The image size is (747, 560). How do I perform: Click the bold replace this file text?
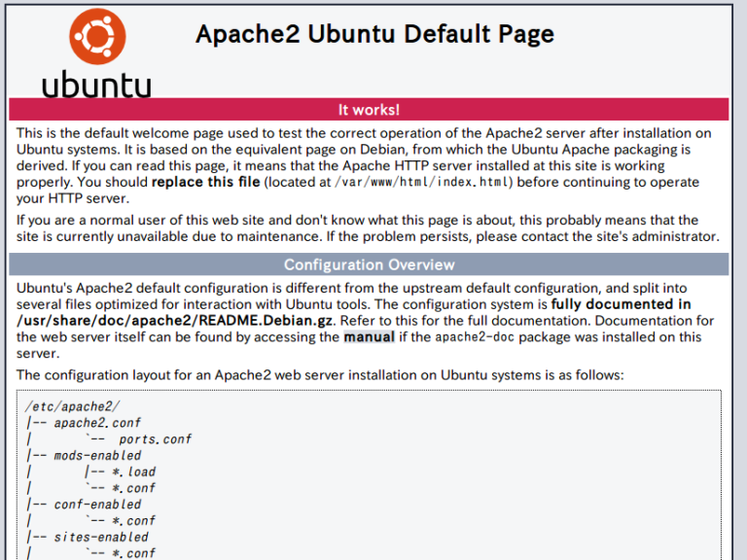(205, 182)
